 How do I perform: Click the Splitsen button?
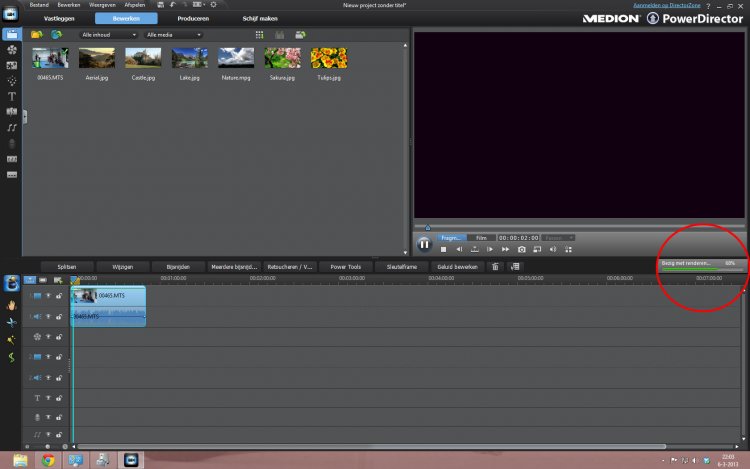pos(68,267)
